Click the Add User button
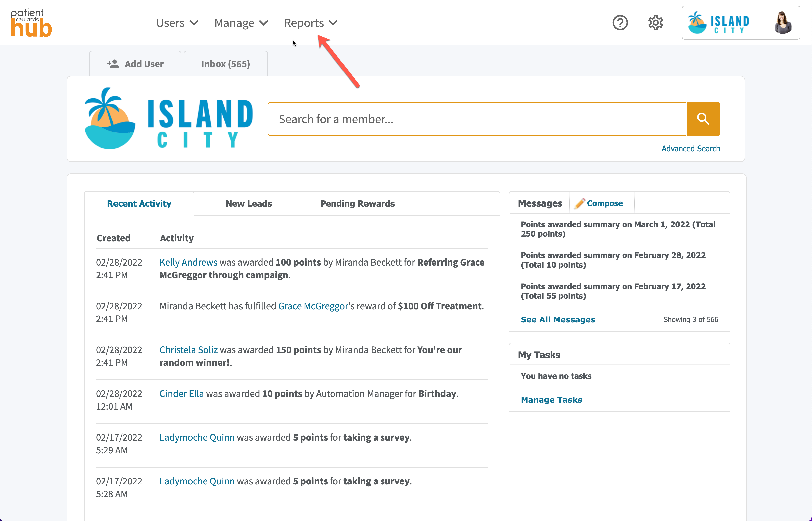This screenshot has width=812, height=521. [x=135, y=64]
